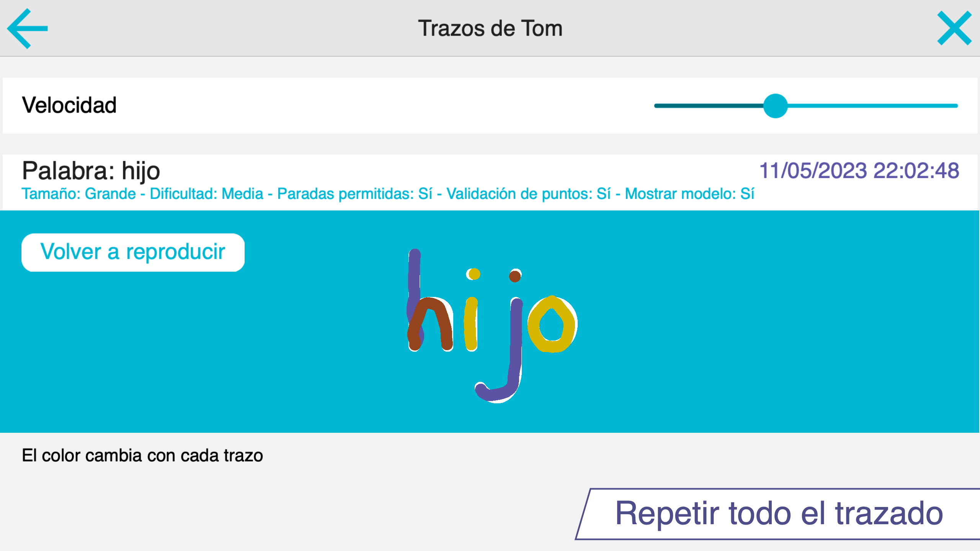Screen dimensions: 980x551
Task: Click the yellow dot above letter i
Action: [x=474, y=274]
